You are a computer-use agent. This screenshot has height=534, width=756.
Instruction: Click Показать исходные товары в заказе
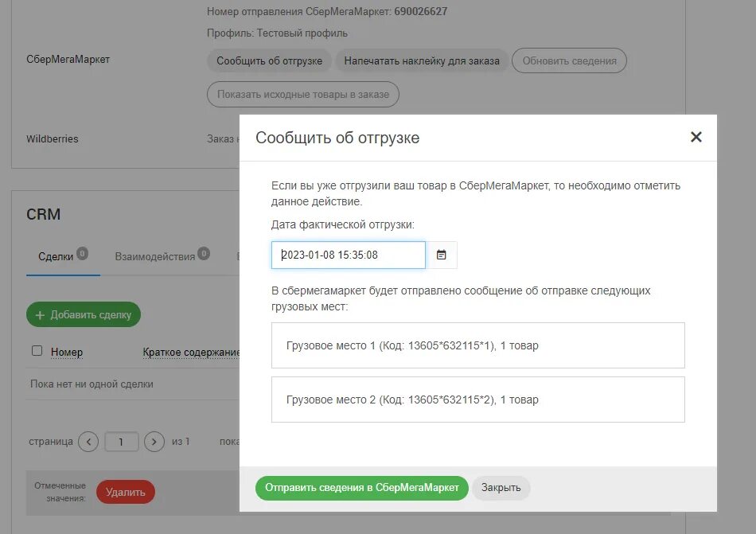coord(302,95)
